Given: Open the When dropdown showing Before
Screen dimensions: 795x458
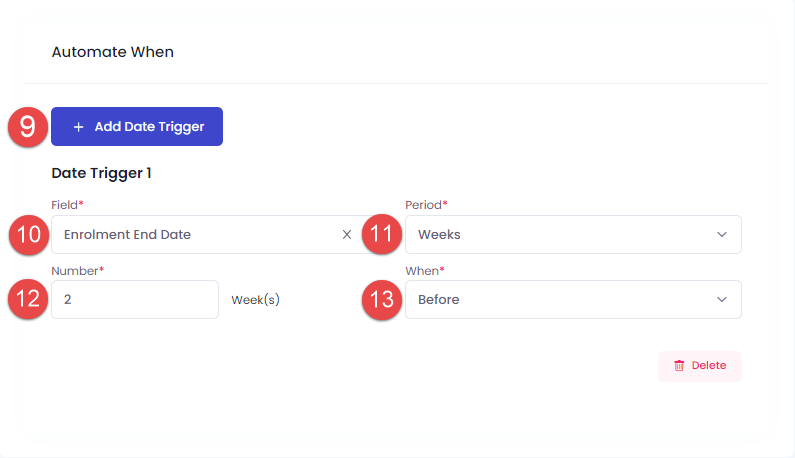Looking at the screenshot, I should (573, 299).
